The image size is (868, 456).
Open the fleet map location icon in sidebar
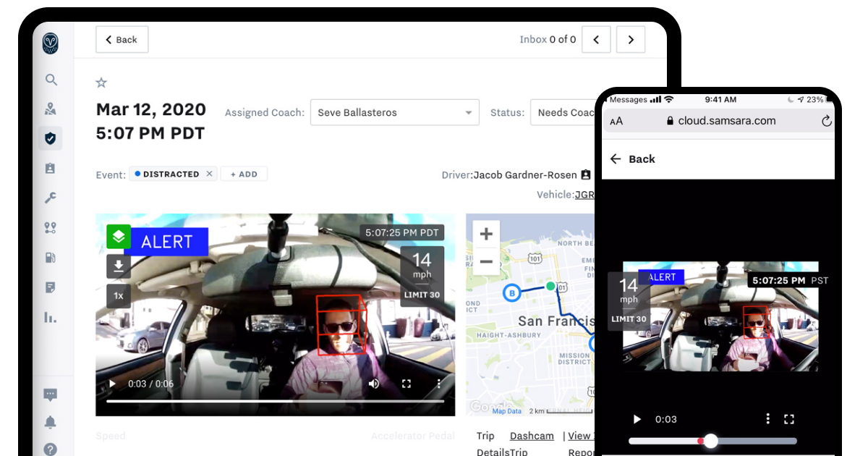click(50, 109)
